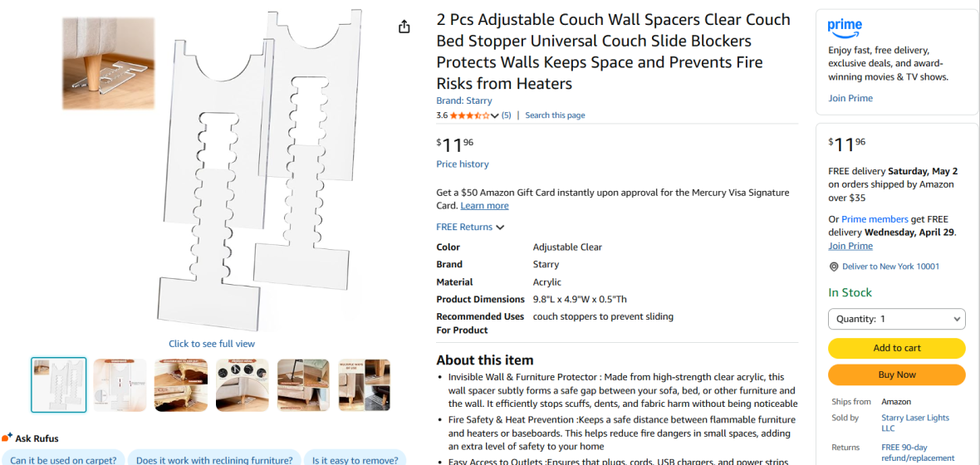Click the Deliver to New York location pin icon
Image resolution: width=980 pixels, height=465 pixels.
tap(834, 267)
